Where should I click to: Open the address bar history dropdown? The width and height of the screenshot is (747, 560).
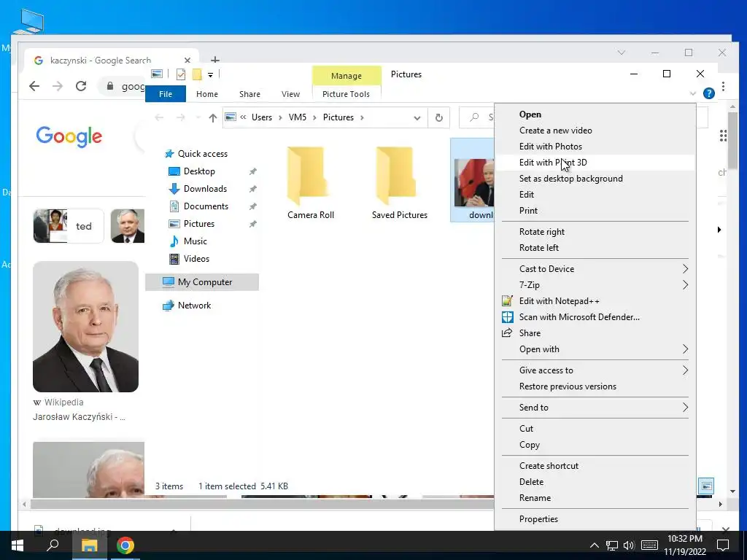pos(417,117)
